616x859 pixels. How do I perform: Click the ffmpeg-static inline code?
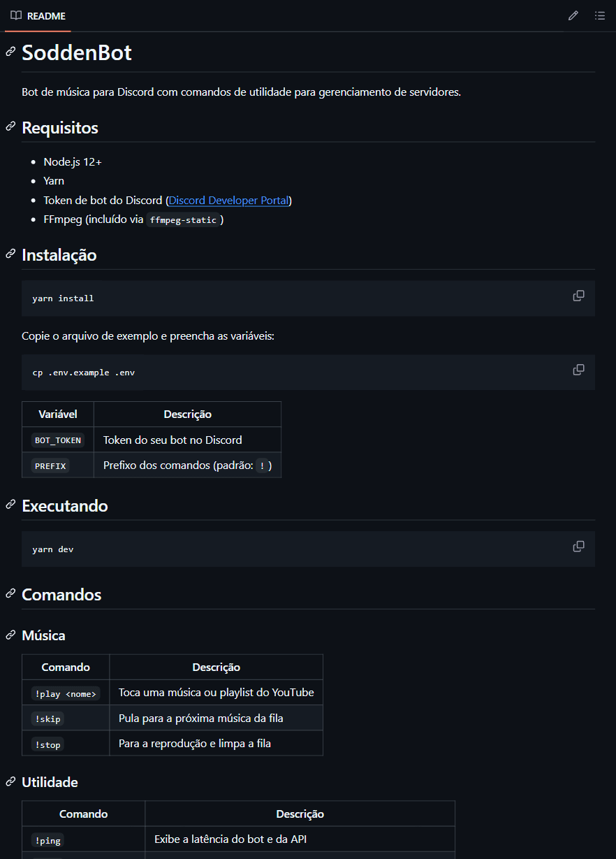(184, 220)
